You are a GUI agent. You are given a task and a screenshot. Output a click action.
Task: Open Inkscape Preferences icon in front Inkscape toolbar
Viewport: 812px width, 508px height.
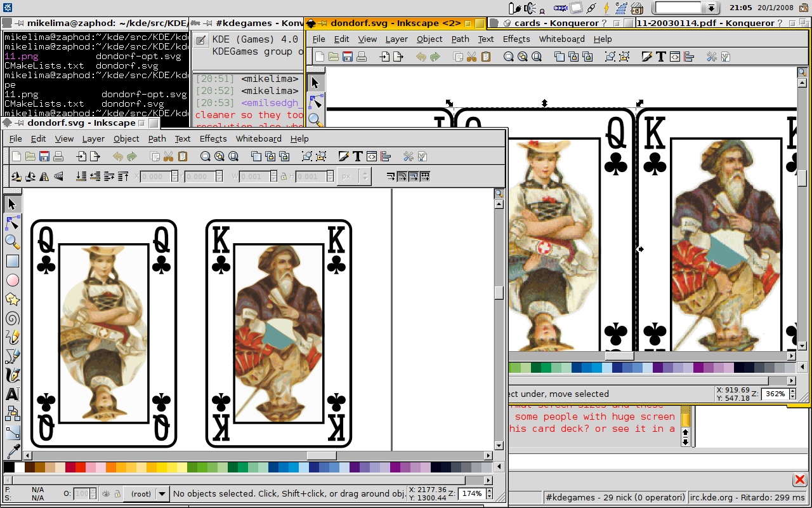[x=409, y=156]
